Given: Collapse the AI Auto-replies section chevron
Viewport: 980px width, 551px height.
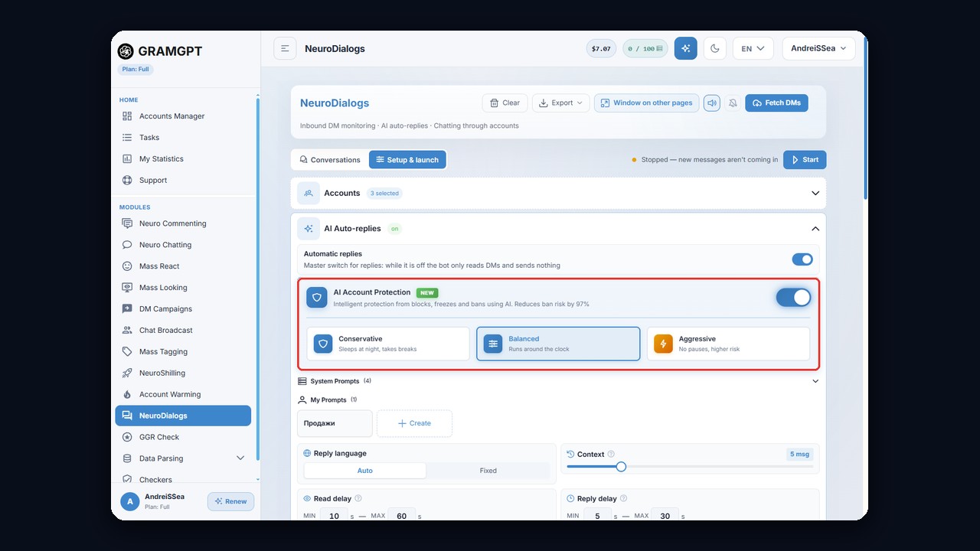Looking at the screenshot, I should point(815,228).
